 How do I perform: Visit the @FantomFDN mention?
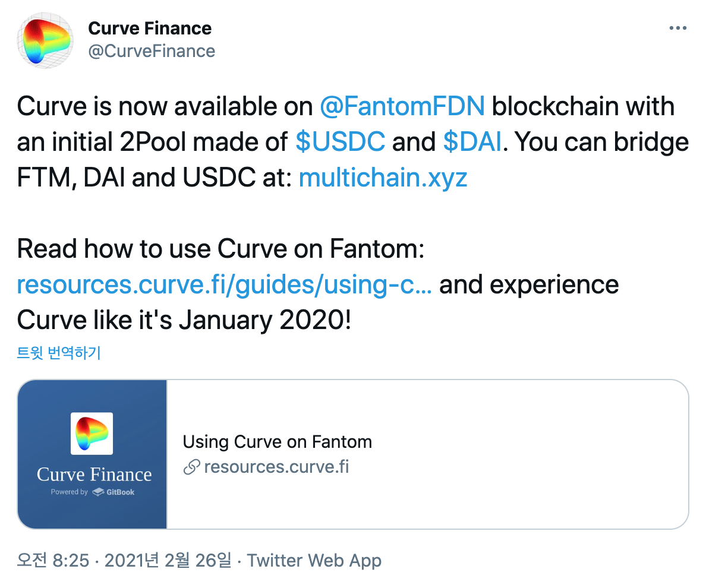(x=402, y=107)
